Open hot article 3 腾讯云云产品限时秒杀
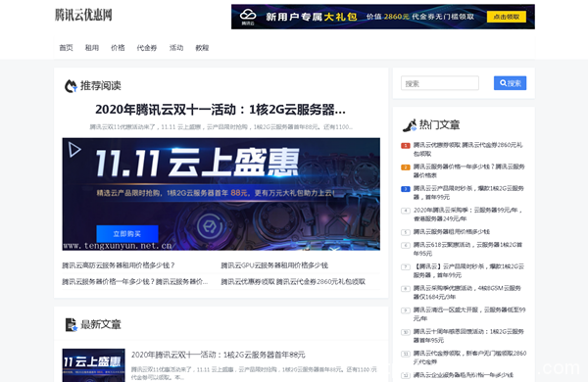Image resolution: width=588 pixels, height=382 pixels. 468,192
